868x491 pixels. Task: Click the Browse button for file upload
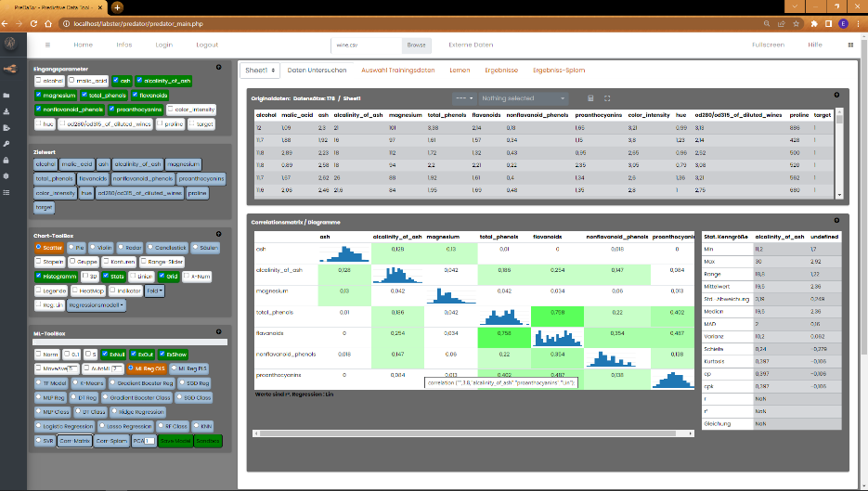tap(417, 45)
